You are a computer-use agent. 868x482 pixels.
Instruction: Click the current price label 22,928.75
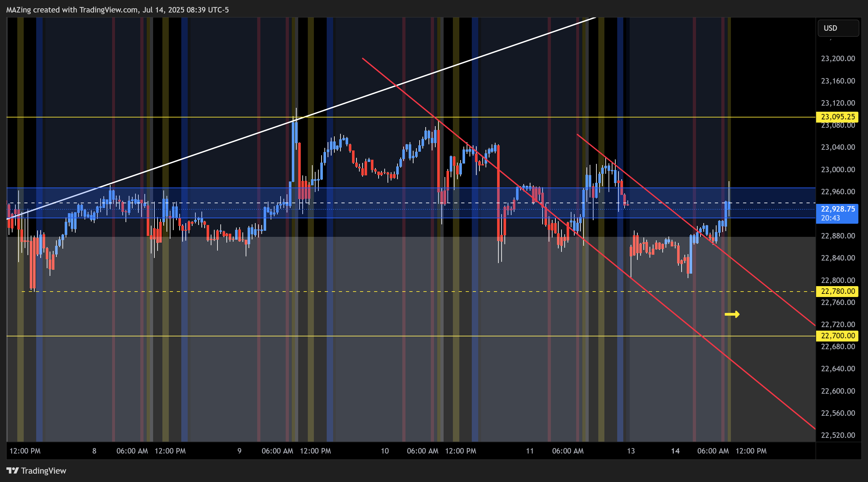point(838,209)
